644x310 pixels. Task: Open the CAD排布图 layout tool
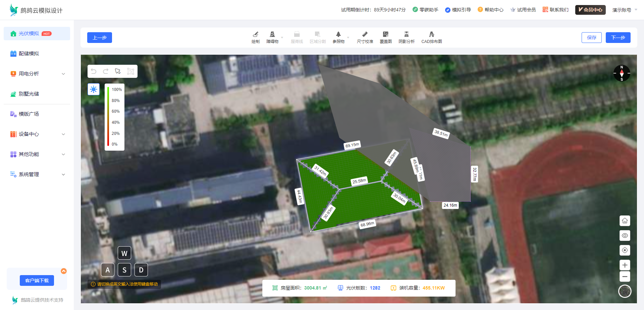(x=432, y=37)
